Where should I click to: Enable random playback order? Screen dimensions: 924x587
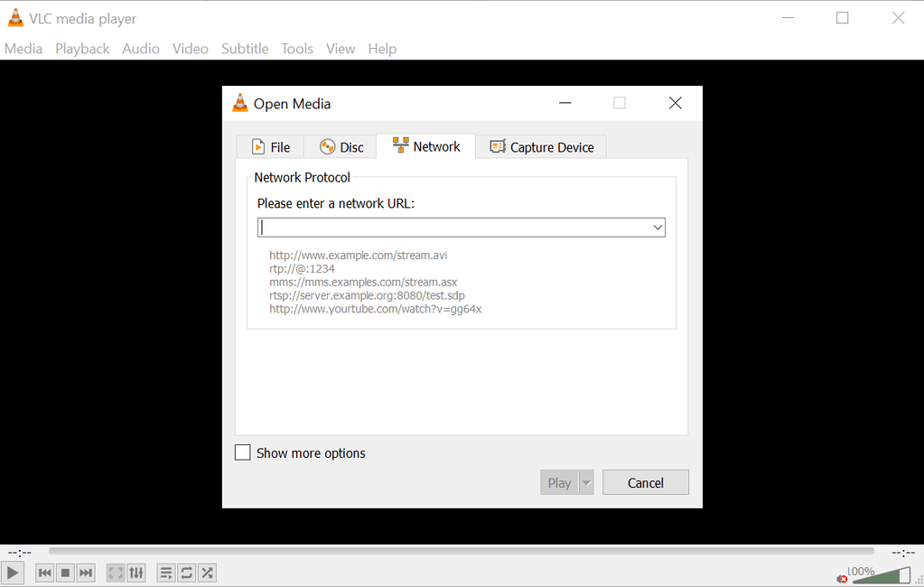(x=207, y=572)
